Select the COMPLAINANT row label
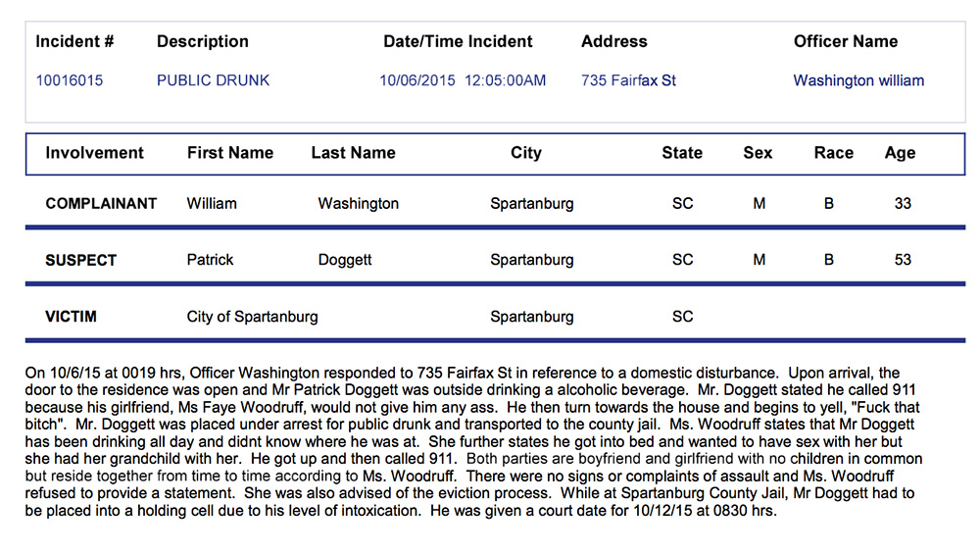980x553 pixels. [101, 204]
